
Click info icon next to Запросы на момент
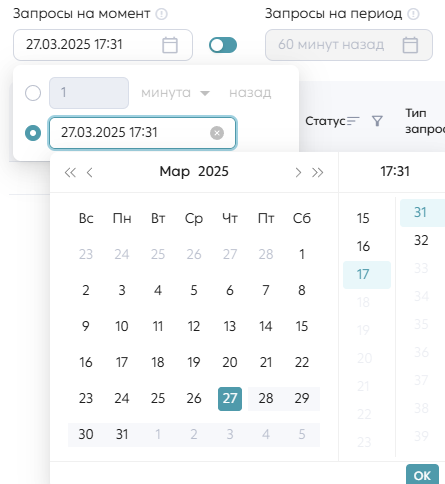point(162,14)
